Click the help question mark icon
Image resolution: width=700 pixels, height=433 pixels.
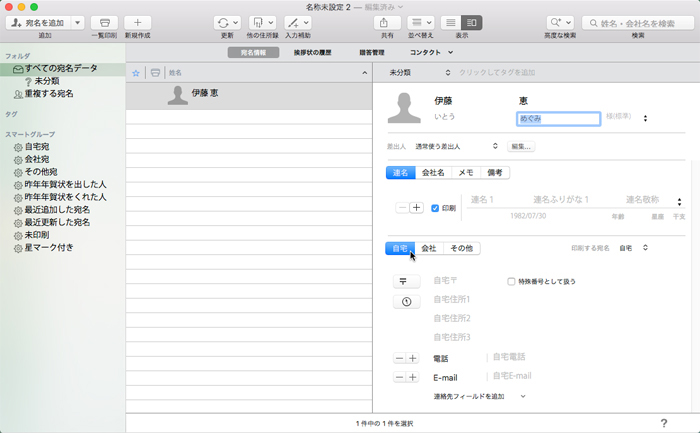tap(663, 423)
